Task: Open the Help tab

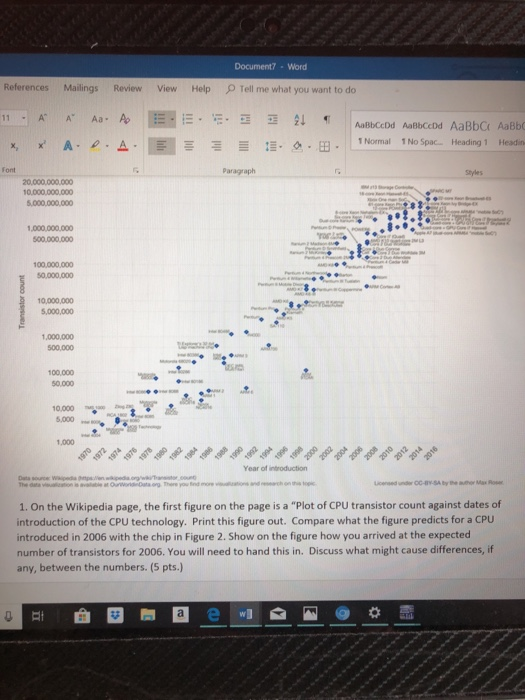Action: point(201,89)
